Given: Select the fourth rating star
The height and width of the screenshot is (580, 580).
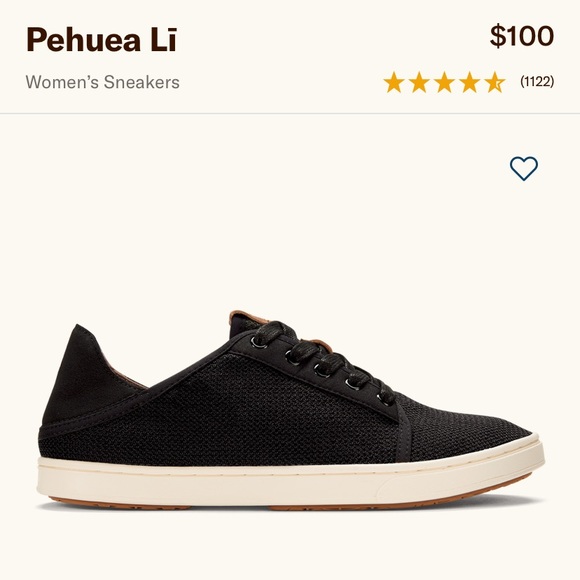Looking at the screenshot, I should tap(469, 82).
